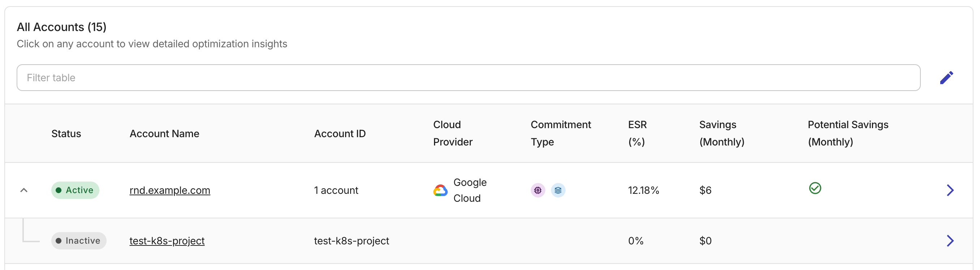980x270 pixels.
Task: Click the $6 savings value
Action: click(705, 190)
